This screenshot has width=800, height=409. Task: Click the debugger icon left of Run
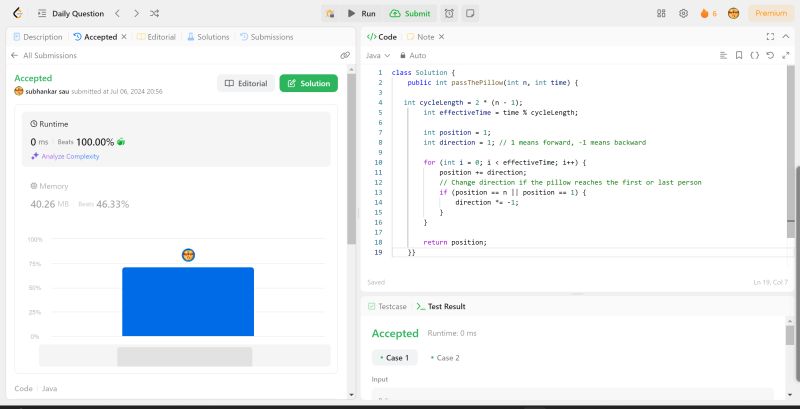tap(330, 14)
